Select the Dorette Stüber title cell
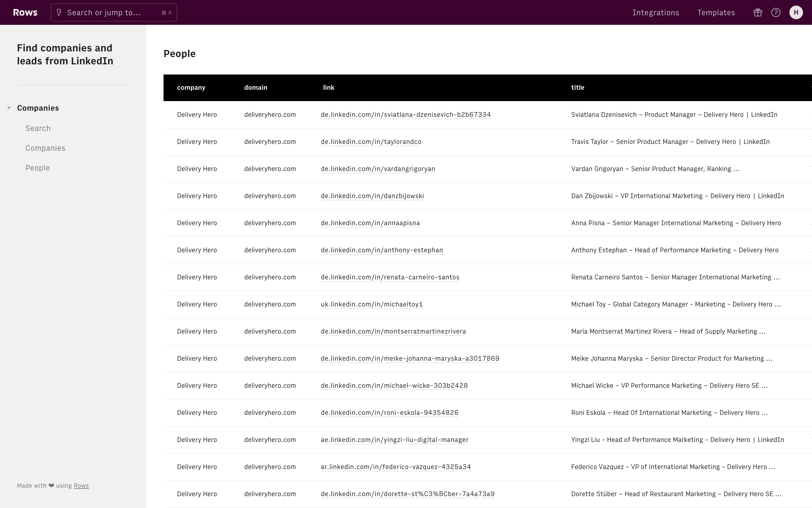The image size is (812, 508). (676, 494)
